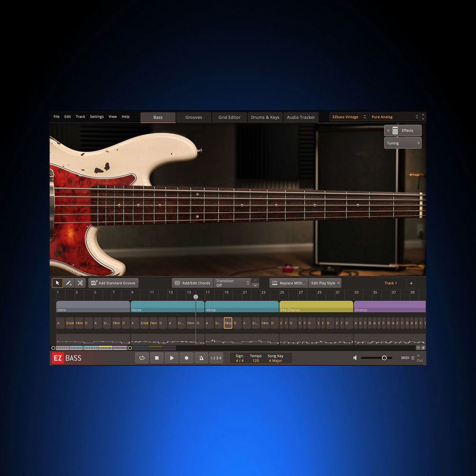Click the 4/4 time signature value
The image size is (476, 476).
pyautogui.click(x=240, y=360)
